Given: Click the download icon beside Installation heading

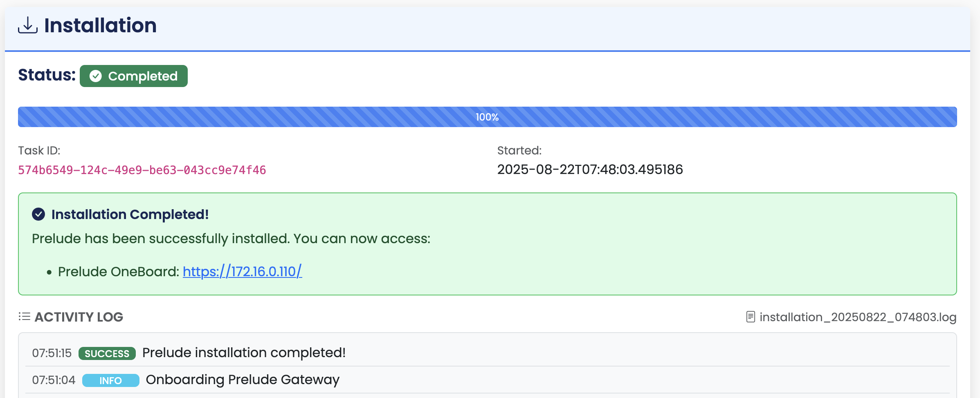Looking at the screenshot, I should [x=28, y=25].
